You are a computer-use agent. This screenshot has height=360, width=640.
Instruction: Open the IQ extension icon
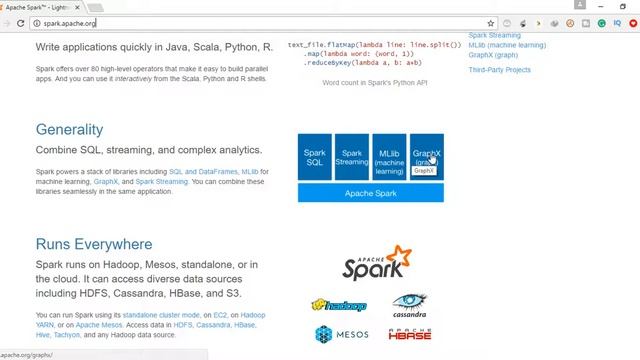[x=617, y=23]
